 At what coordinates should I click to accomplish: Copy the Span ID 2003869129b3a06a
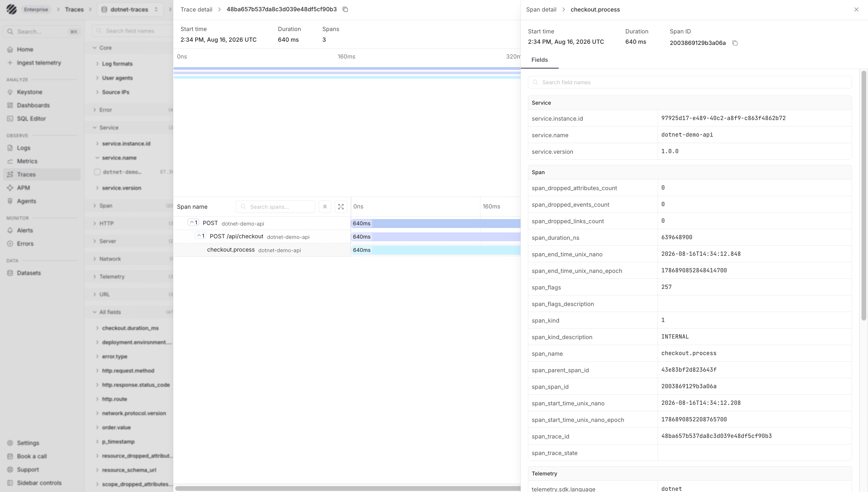735,43
